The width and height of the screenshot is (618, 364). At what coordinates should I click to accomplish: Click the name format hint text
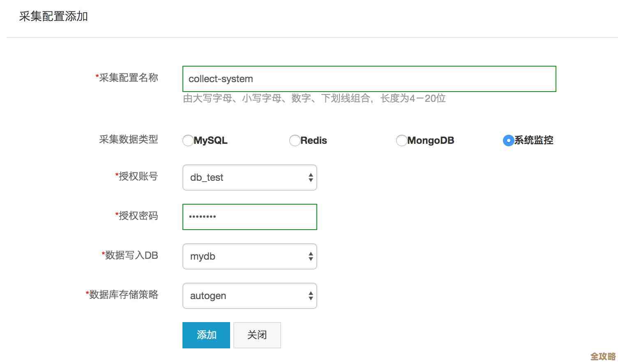(x=315, y=99)
